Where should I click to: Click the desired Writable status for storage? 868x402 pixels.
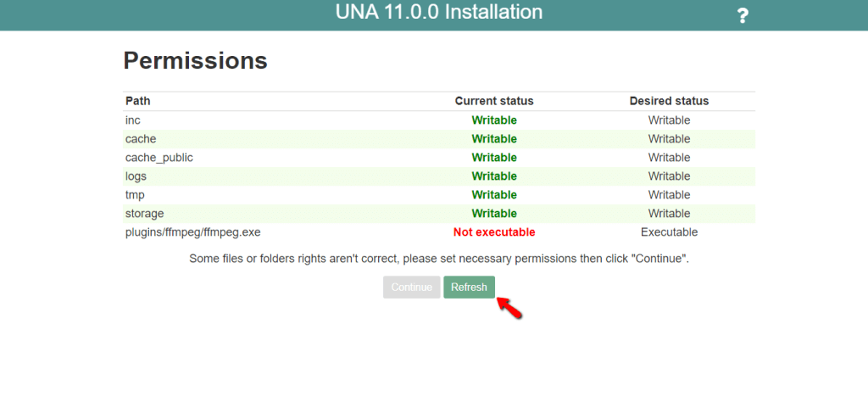click(x=670, y=214)
